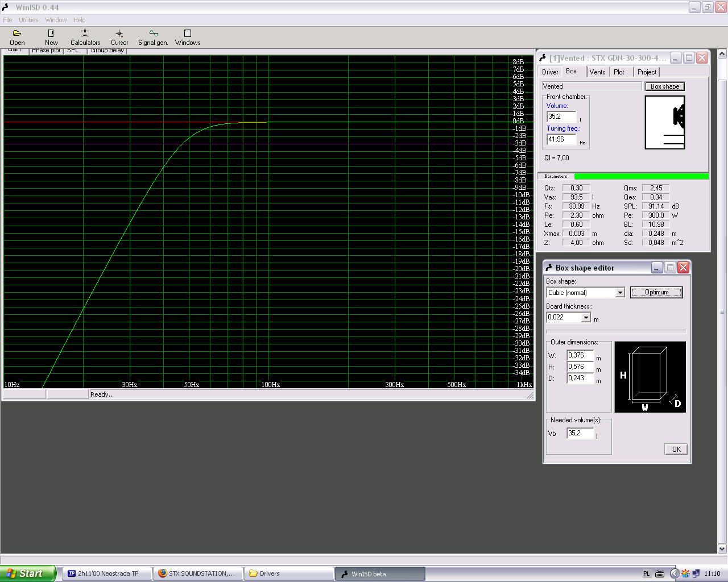Click the Volume input field
728x582 pixels.
coord(561,117)
